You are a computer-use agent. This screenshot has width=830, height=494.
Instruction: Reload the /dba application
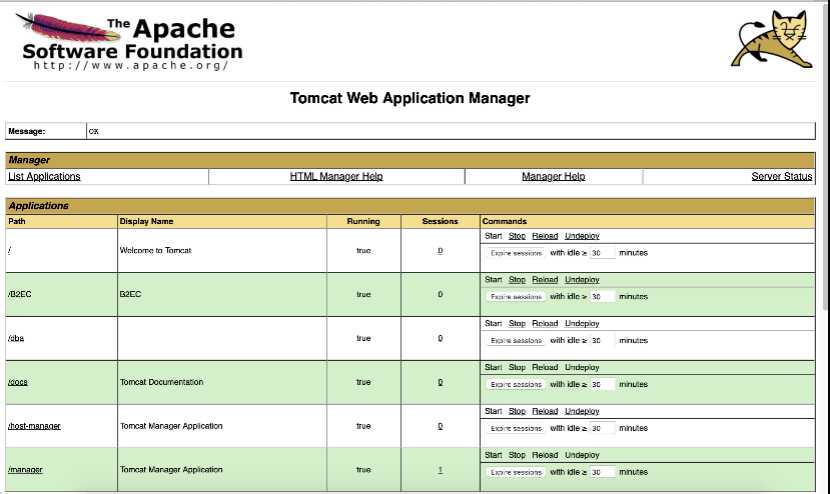coord(545,324)
